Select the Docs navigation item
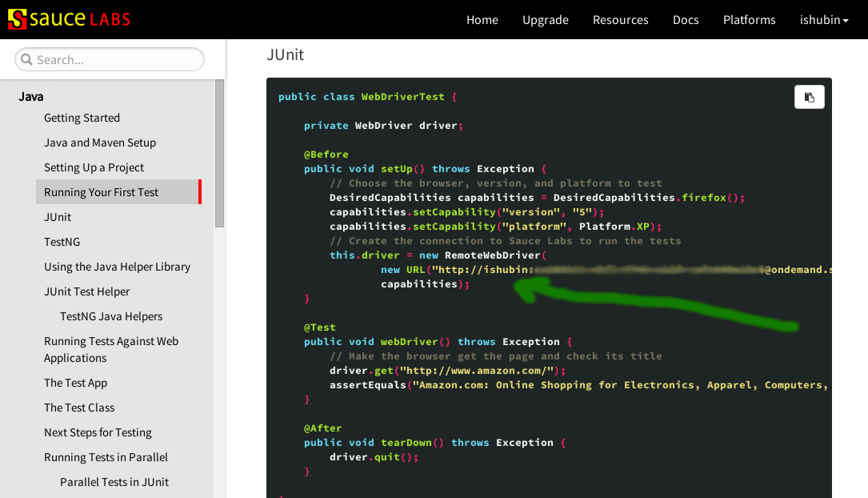This screenshot has height=498, width=868. pos(686,19)
